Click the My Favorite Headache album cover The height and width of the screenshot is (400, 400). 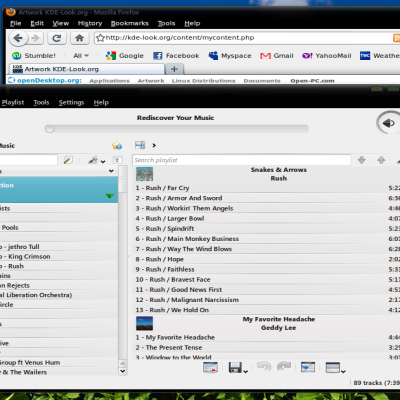tap(144, 323)
